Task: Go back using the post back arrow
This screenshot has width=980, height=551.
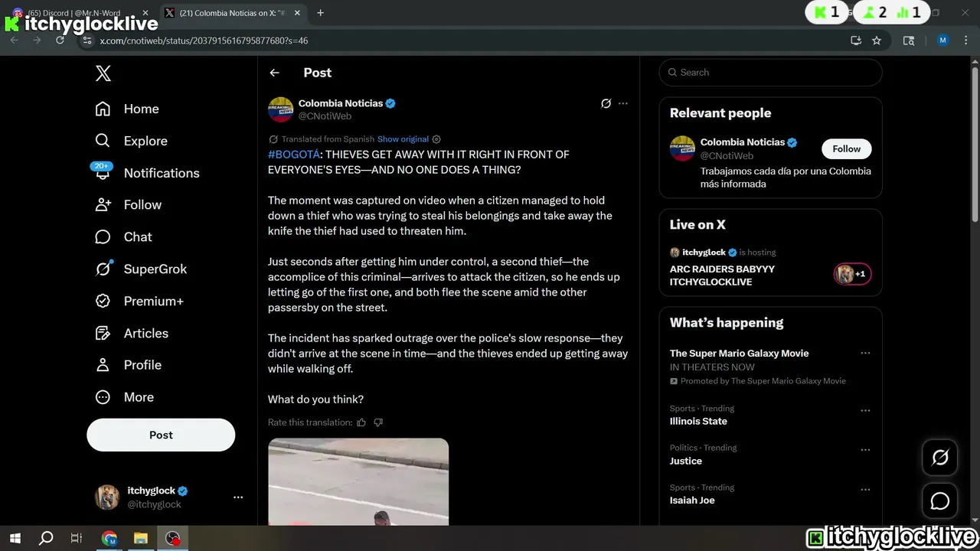Action: coord(274,73)
